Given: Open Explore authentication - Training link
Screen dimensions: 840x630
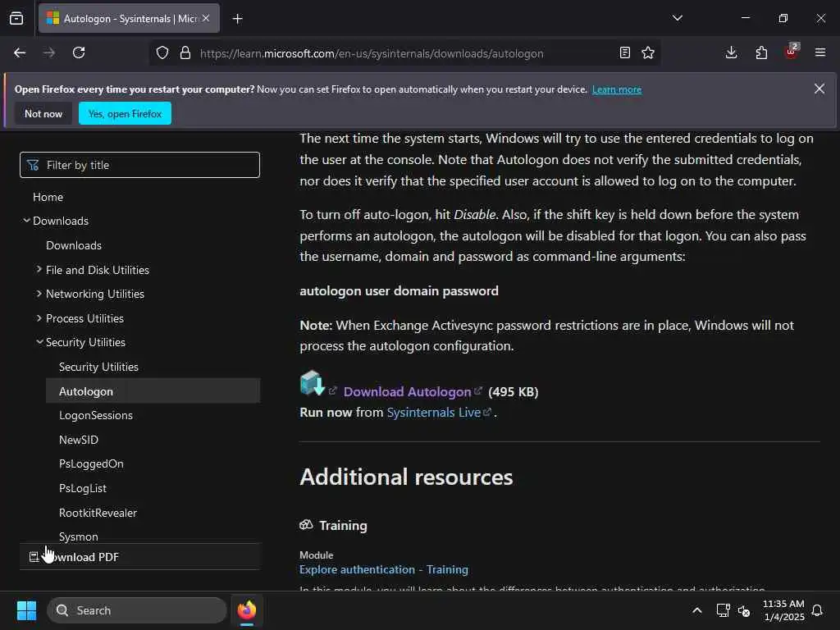Looking at the screenshot, I should (384, 569).
